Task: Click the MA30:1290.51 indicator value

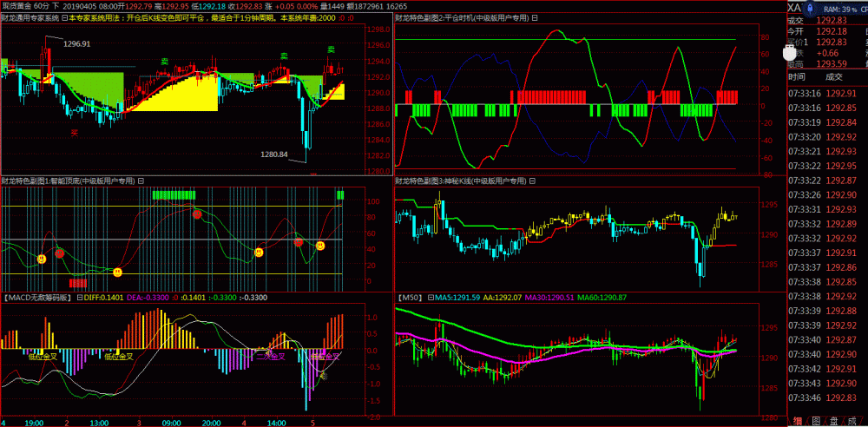Action: tap(549, 298)
